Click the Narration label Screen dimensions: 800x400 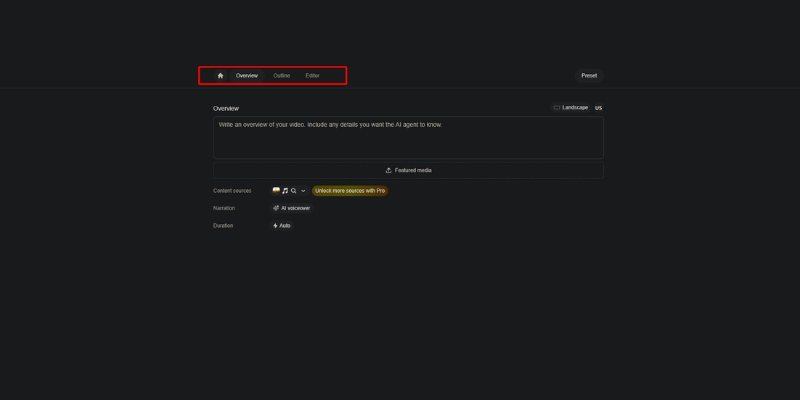(224, 208)
